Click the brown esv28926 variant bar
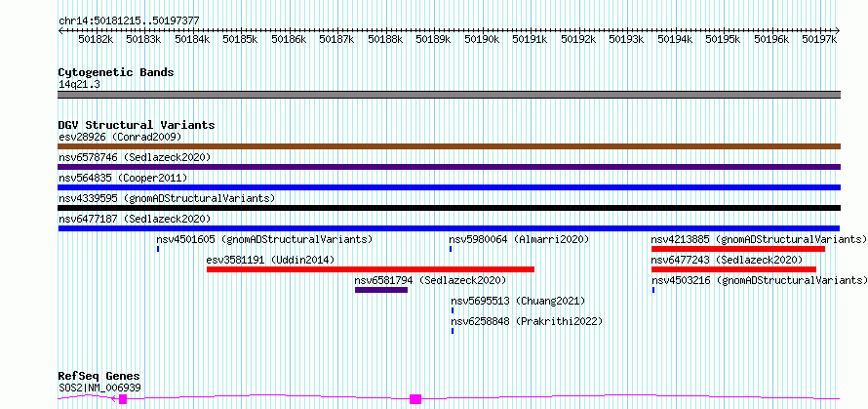 (x=449, y=146)
